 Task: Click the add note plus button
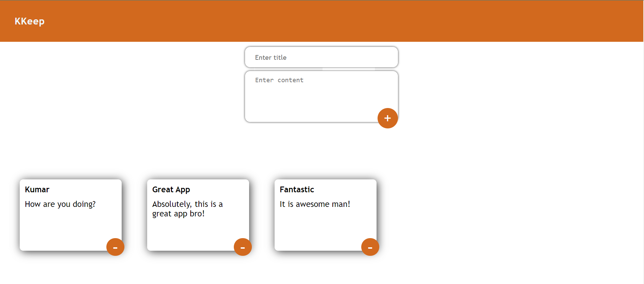387,118
